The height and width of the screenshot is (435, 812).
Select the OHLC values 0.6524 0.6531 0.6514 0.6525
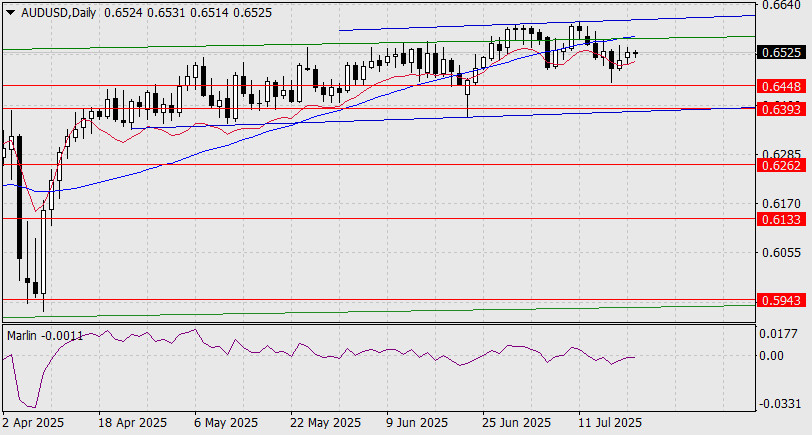point(187,13)
